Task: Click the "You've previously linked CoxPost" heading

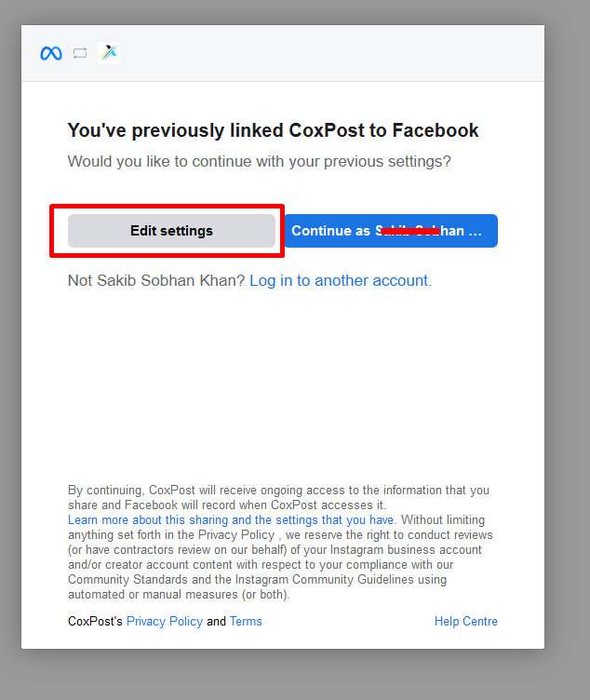Action: click(x=273, y=130)
